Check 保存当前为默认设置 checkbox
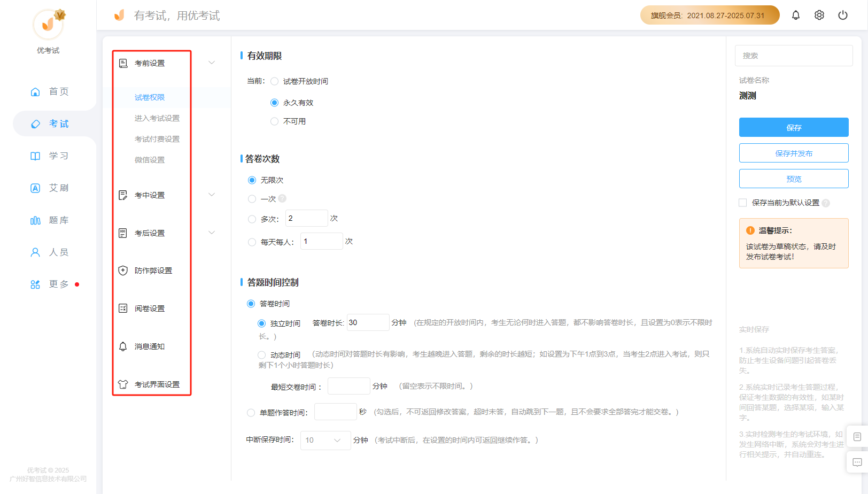 [742, 203]
